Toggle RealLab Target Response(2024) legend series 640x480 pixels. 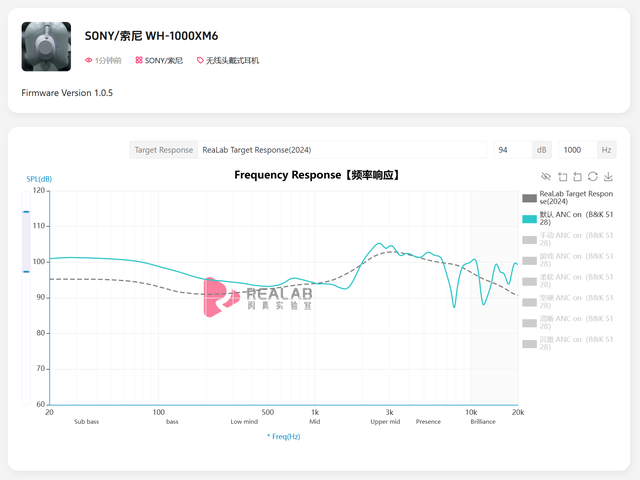(529, 198)
